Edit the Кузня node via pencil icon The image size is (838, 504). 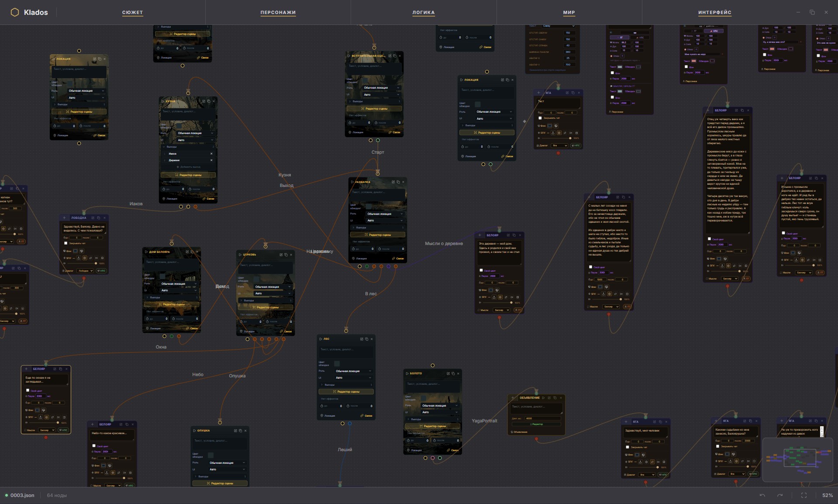pyautogui.click(x=203, y=101)
